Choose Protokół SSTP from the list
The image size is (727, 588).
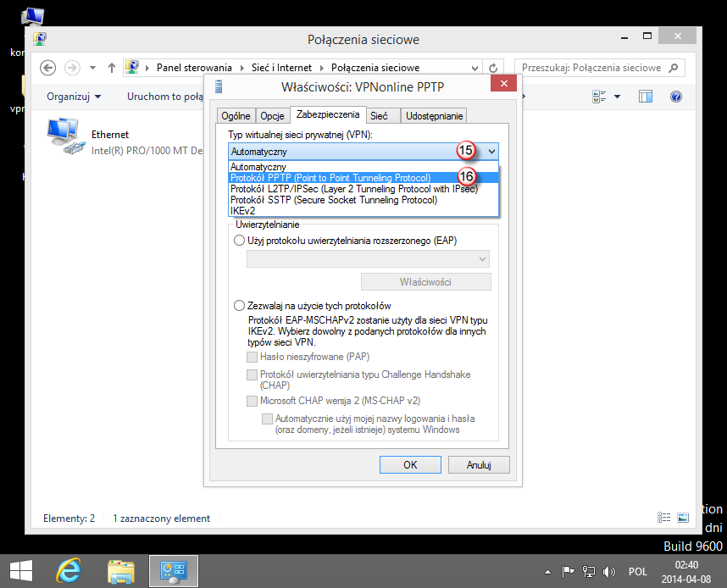(363, 200)
